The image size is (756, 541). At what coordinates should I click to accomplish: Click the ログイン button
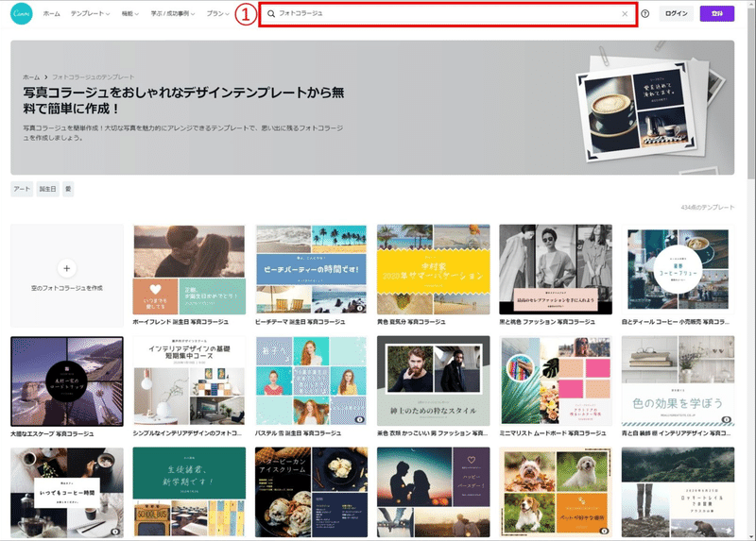[x=676, y=14]
